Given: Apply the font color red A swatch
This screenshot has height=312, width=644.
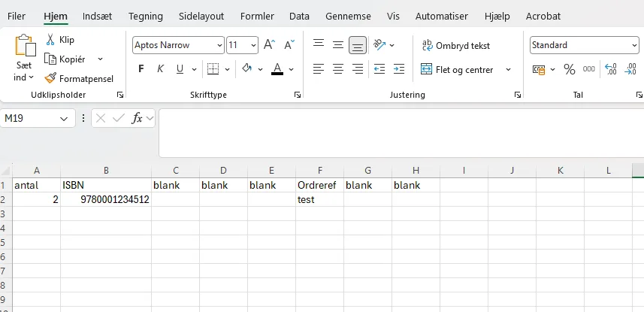Looking at the screenshot, I should 277,69.
